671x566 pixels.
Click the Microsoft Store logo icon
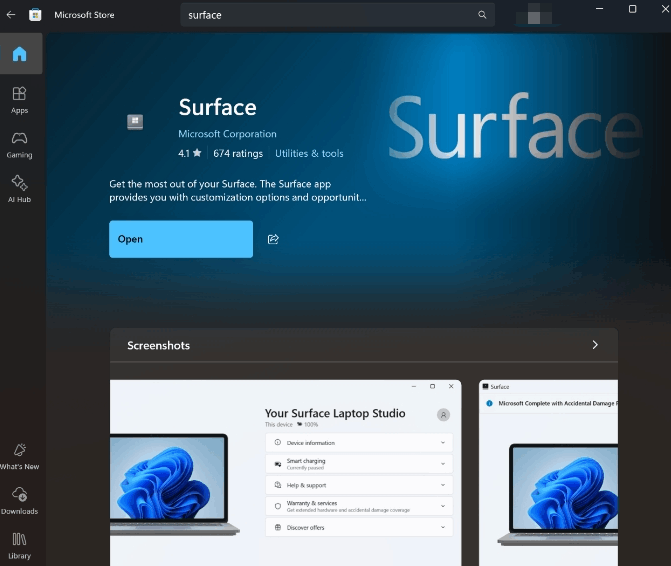click(x=35, y=15)
